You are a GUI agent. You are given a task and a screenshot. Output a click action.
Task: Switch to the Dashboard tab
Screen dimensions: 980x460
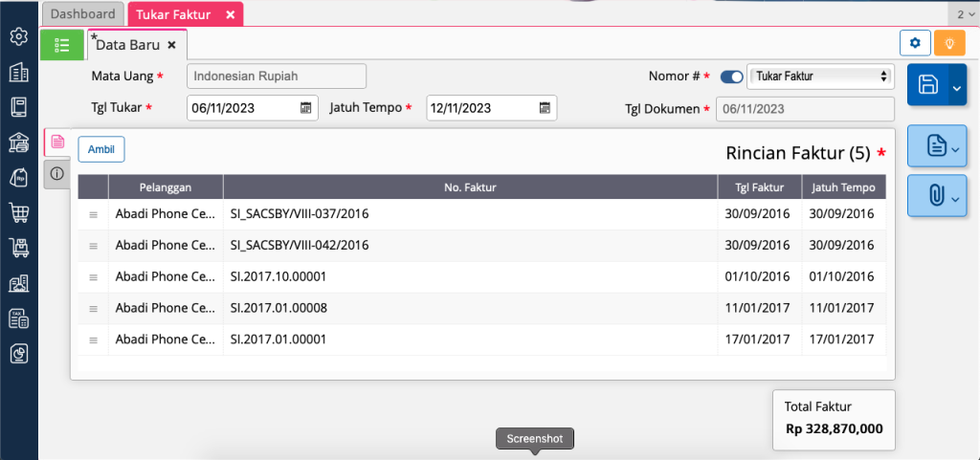point(82,14)
